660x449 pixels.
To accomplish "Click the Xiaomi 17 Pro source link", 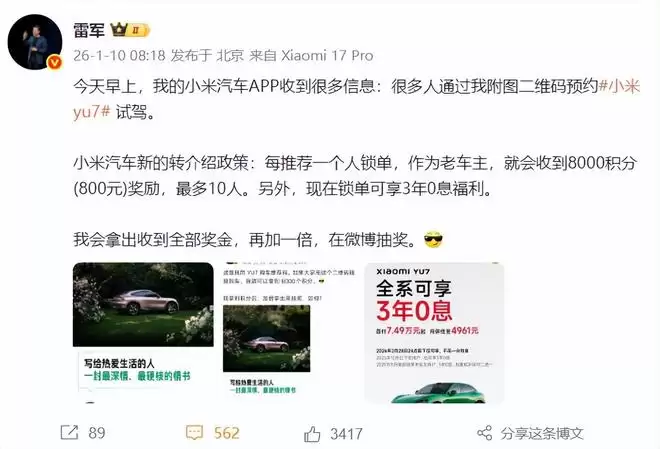I will [327, 55].
